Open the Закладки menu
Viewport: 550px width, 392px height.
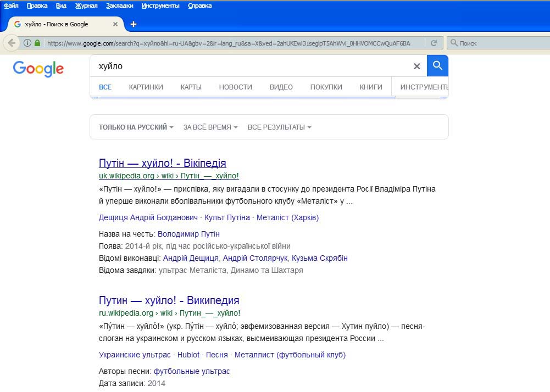click(120, 5)
